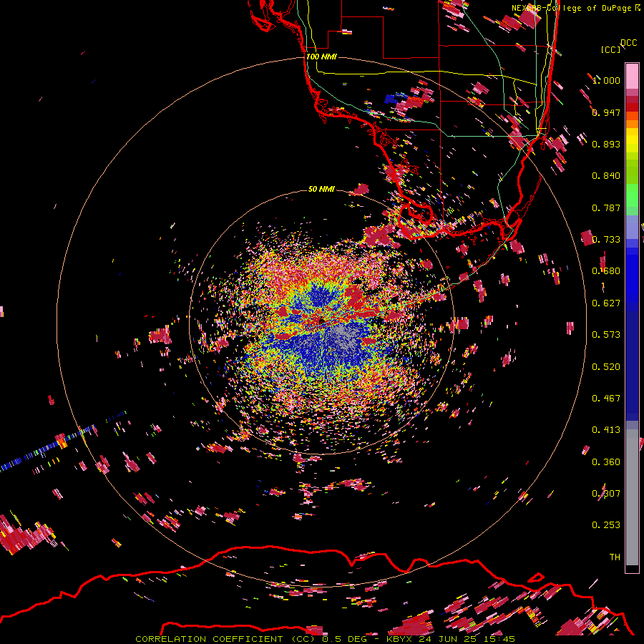Click the "15:45" time stamp

tap(500, 639)
